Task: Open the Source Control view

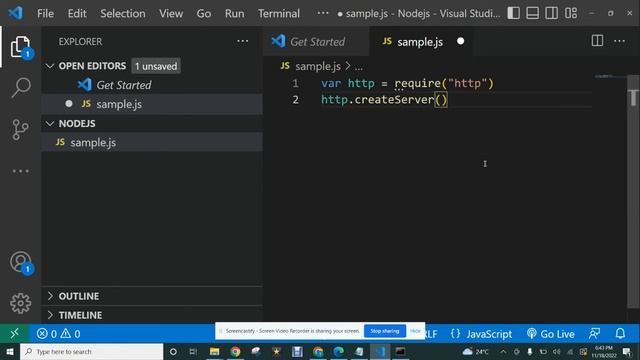Action: coord(20,129)
